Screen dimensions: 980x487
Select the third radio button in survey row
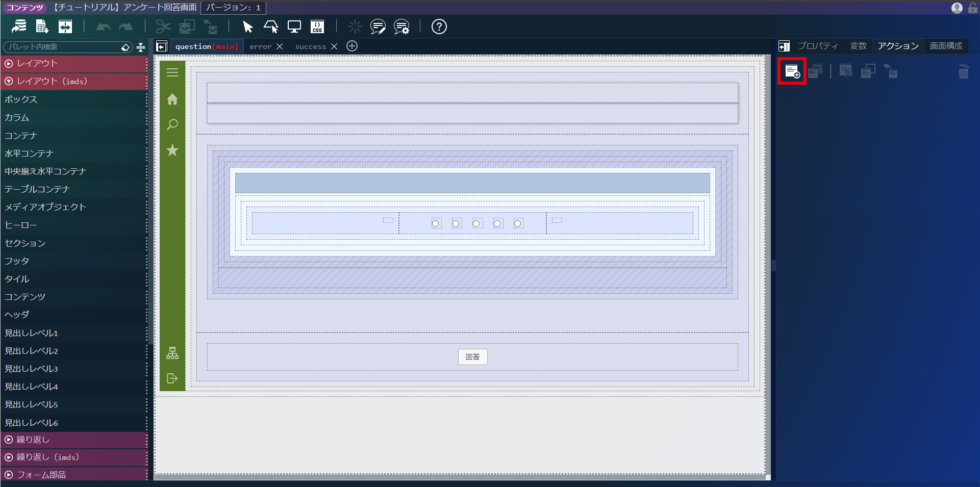pyautogui.click(x=476, y=223)
